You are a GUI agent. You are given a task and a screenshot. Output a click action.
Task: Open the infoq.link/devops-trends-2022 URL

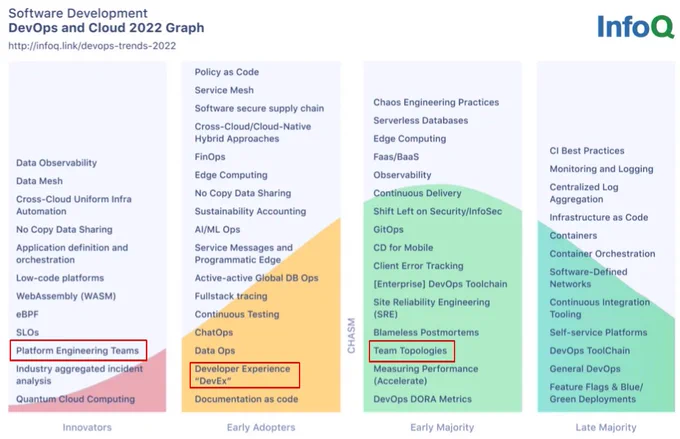pyautogui.click(x=92, y=46)
